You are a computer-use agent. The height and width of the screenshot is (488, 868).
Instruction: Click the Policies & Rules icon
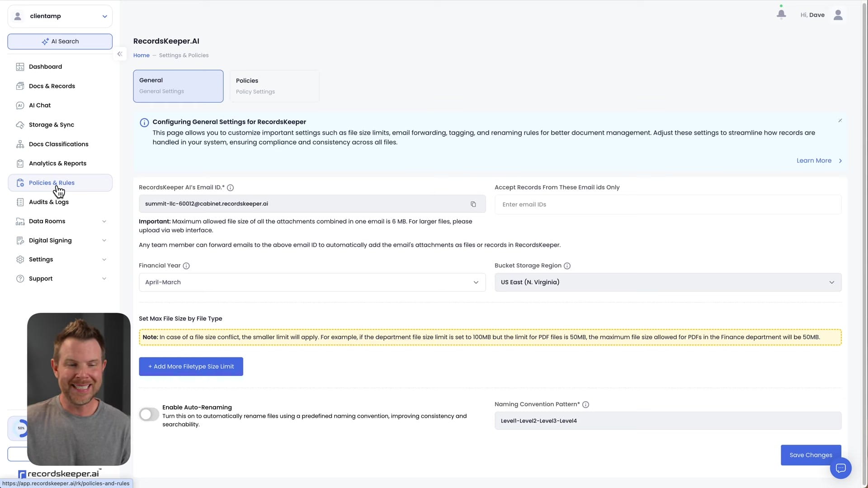tap(20, 183)
